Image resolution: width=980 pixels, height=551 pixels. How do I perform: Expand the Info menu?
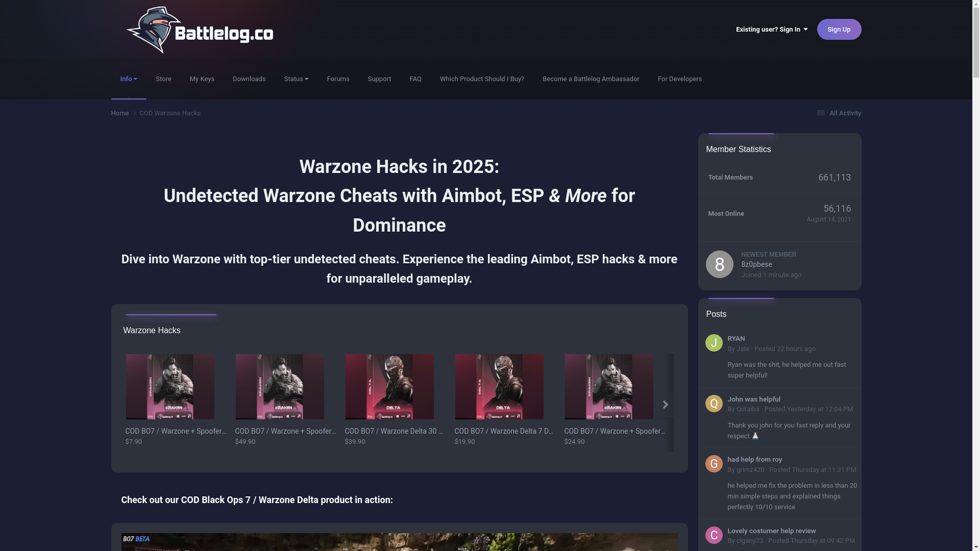pos(129,79)
